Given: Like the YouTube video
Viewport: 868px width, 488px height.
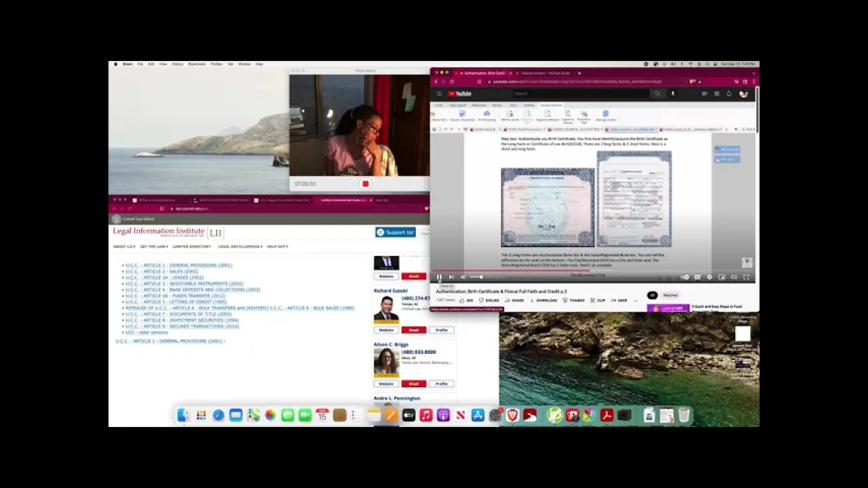Looking at the screenshot, I should [467, 300].
